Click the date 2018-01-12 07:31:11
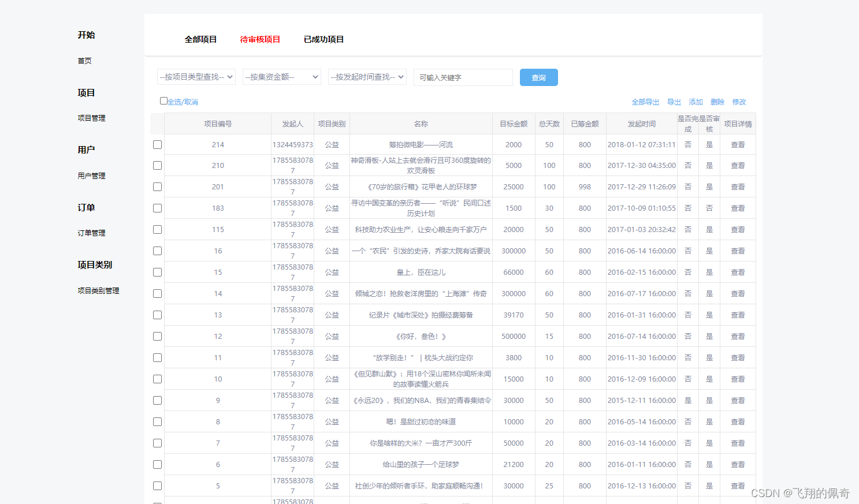 point(642,144)
